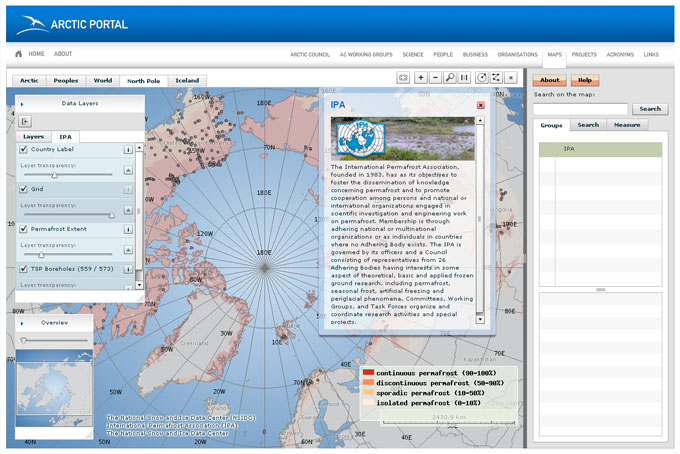Select the IPA group row in Groups list
The height and width of the screenshot is (454, 680).
(x=600, y=149)
